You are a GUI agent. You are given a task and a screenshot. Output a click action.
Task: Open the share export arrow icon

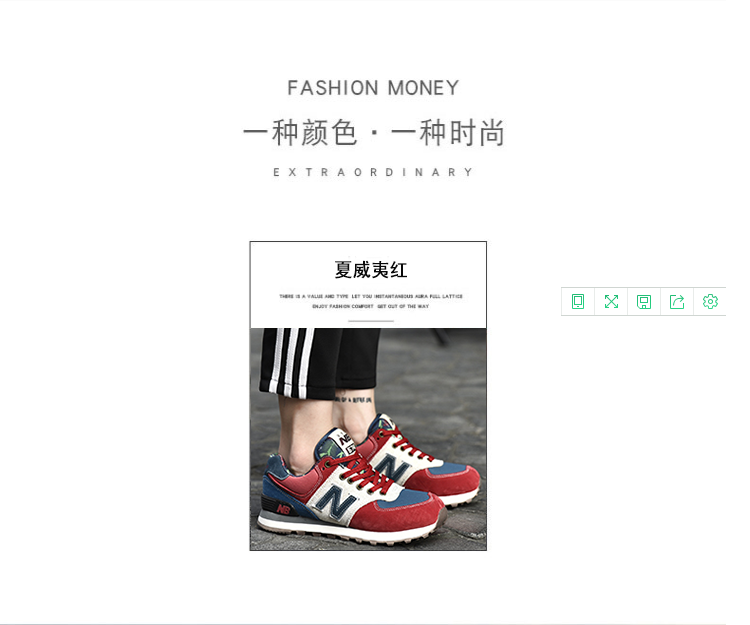(677, 302)
